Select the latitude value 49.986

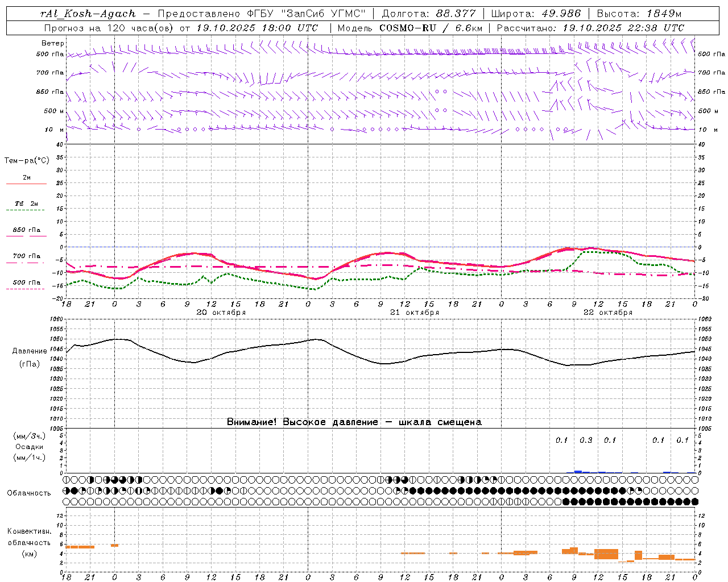pyautogui.click(x=561, y=14)
